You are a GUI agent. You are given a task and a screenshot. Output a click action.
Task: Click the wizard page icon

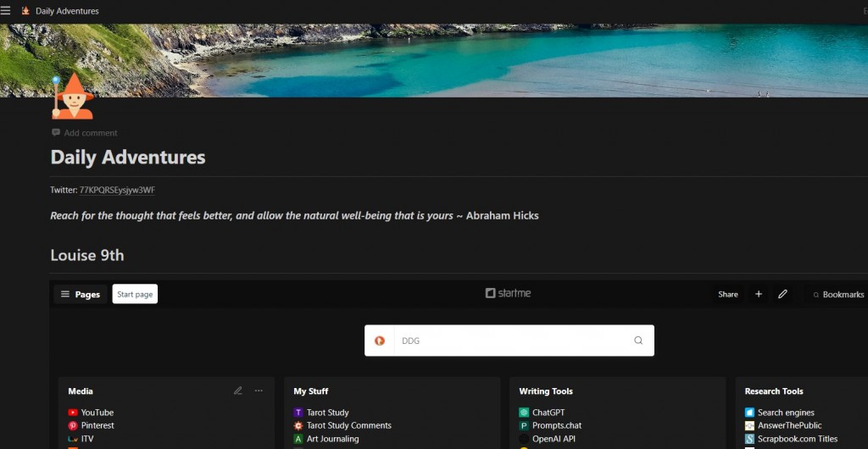coord(72,97)
